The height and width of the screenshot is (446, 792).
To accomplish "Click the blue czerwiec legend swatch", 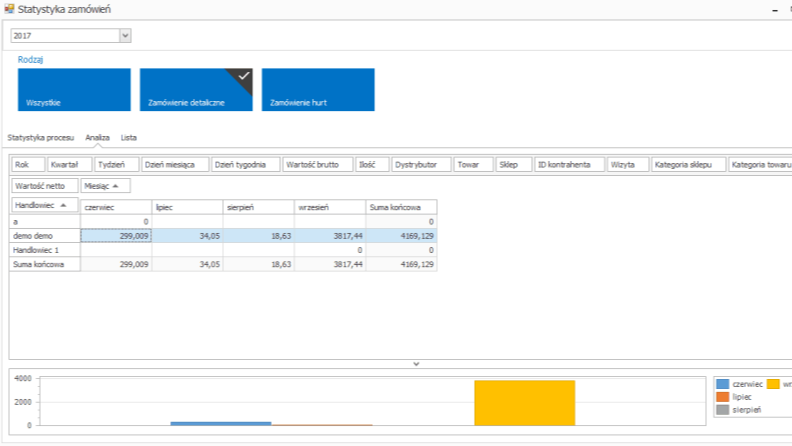I will (x=723, y=384).
